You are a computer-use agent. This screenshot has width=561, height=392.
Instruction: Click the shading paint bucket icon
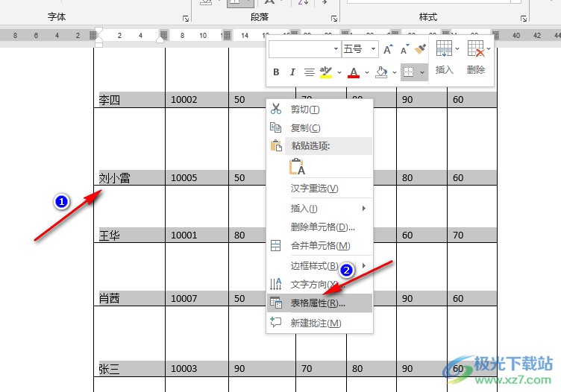(x=381, y=72)
